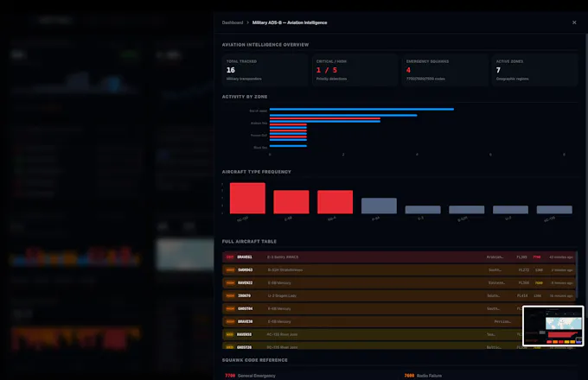
Task: Select the Sea of Japan zone label
Action: [259, 111]
